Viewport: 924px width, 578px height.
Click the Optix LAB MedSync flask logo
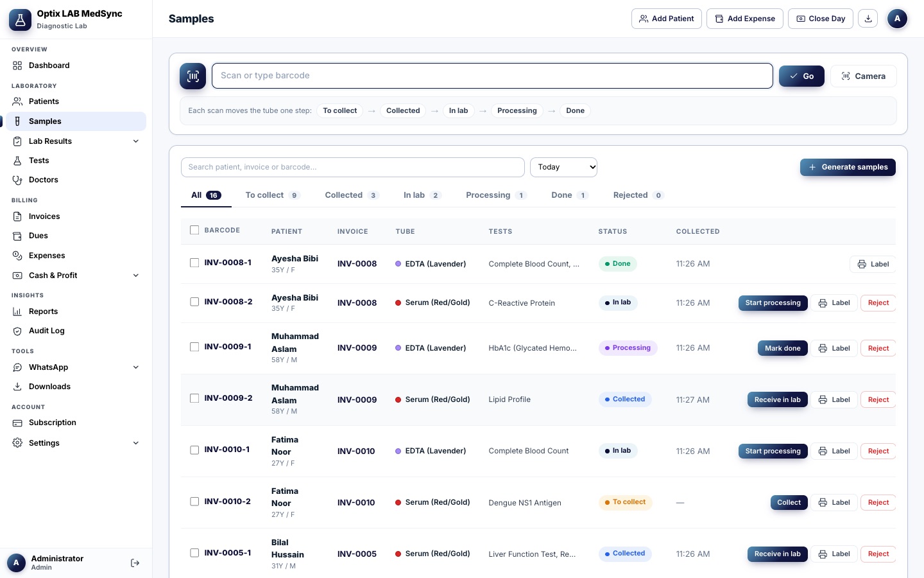pyautogui.click(x=21, y=20)
